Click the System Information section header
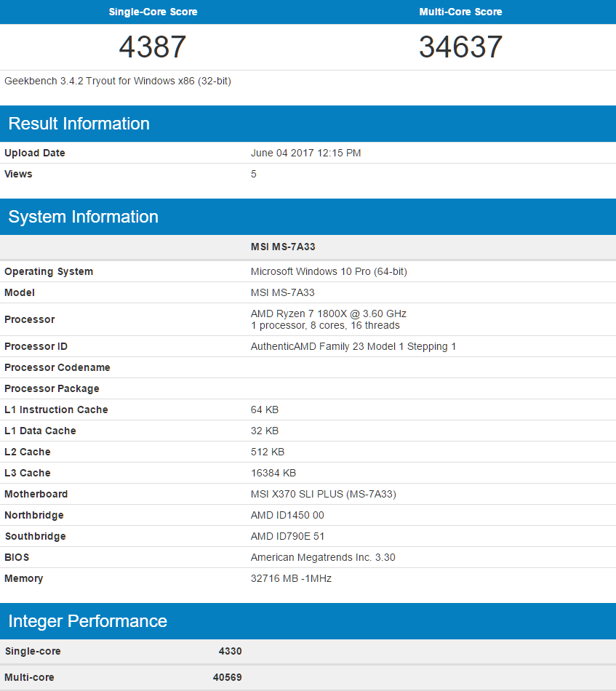616x691 pixels. (83, 217)
